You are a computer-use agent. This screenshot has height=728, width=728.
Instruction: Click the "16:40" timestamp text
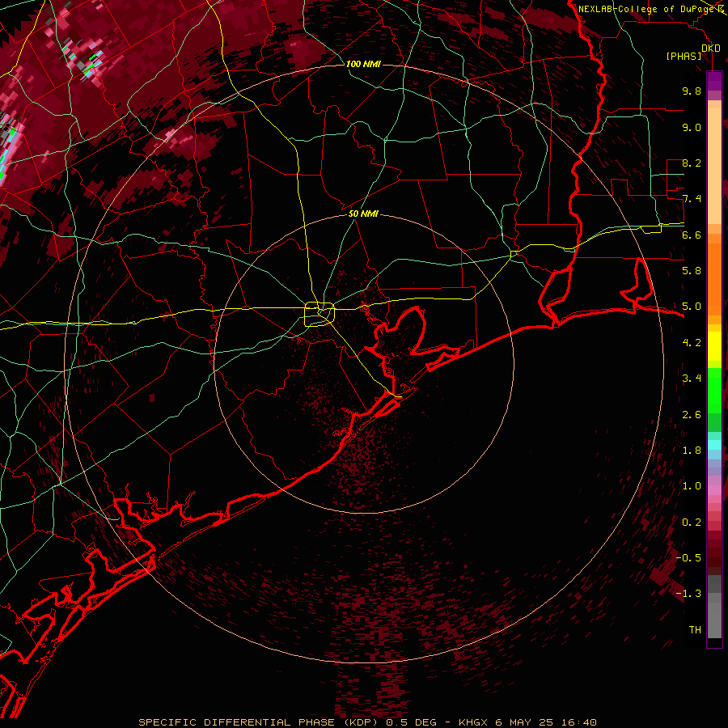(x=578, y=722)
